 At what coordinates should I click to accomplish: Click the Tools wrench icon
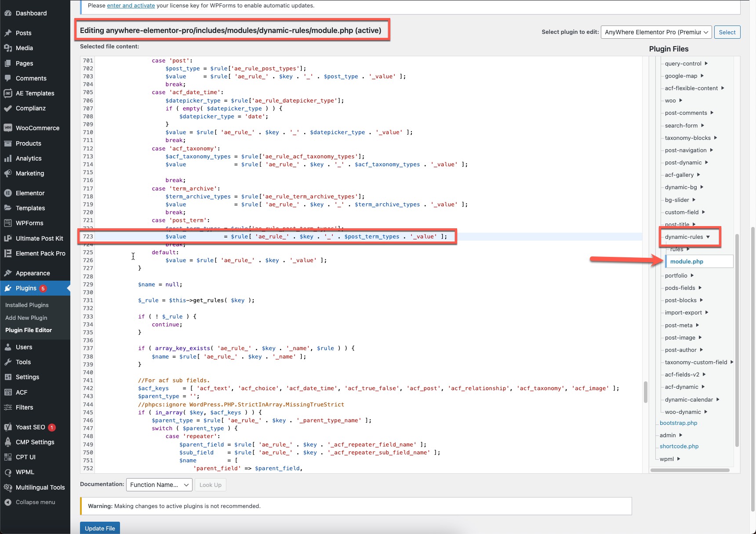click(x=8, y=362)
